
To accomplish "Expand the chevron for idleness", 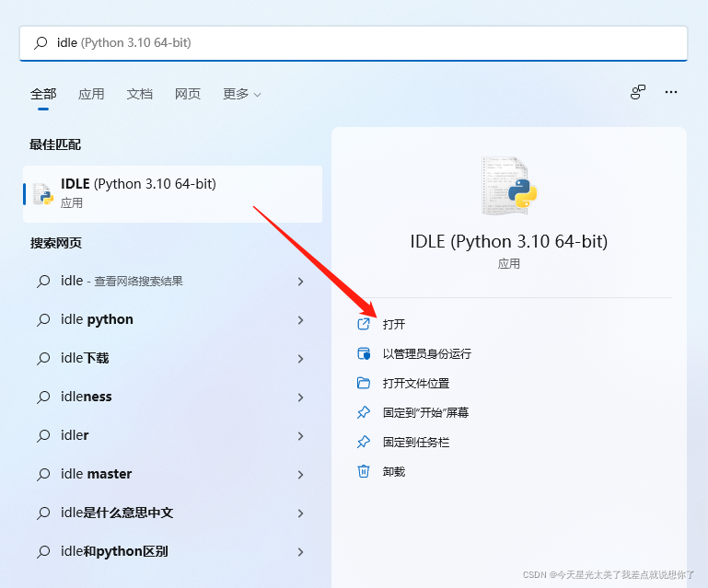I will 301,398.
